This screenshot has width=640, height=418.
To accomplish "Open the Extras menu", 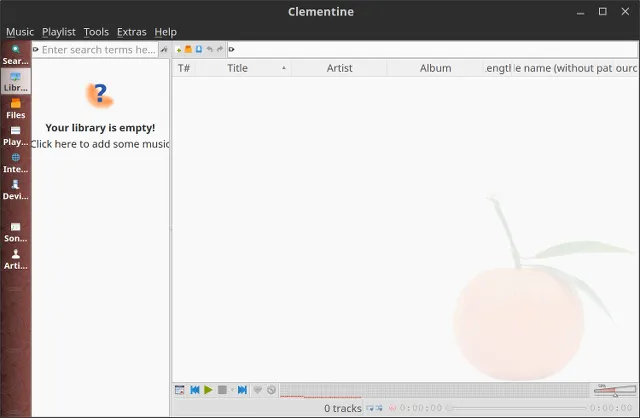I will 131,32.
